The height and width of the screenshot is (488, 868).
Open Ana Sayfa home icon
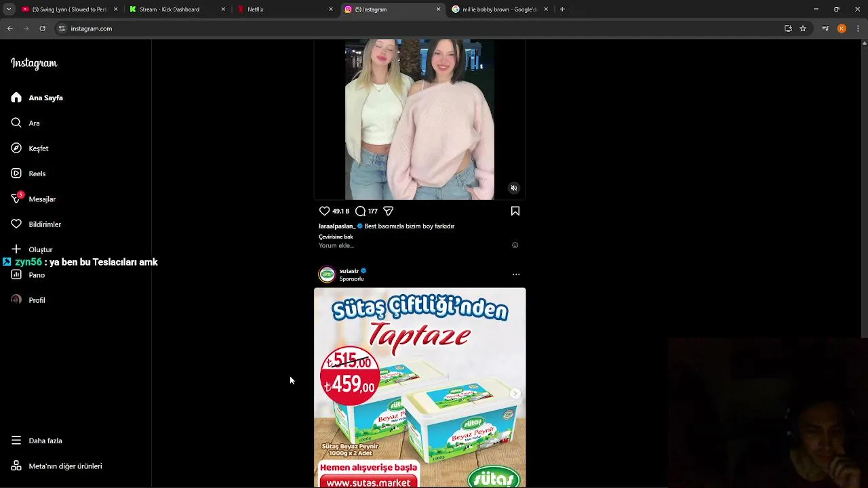pos(16,98)
